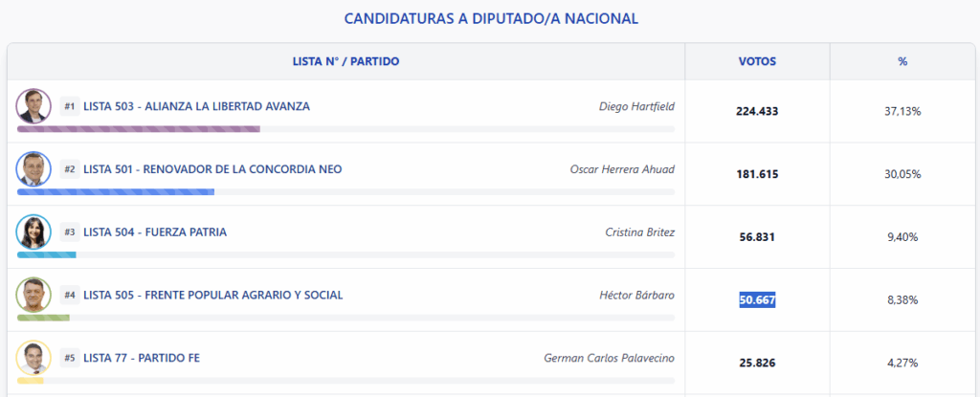The image size is (980, 397).
Task: Click Cristina Britez's candidate photo
Action: coord(33,232)
